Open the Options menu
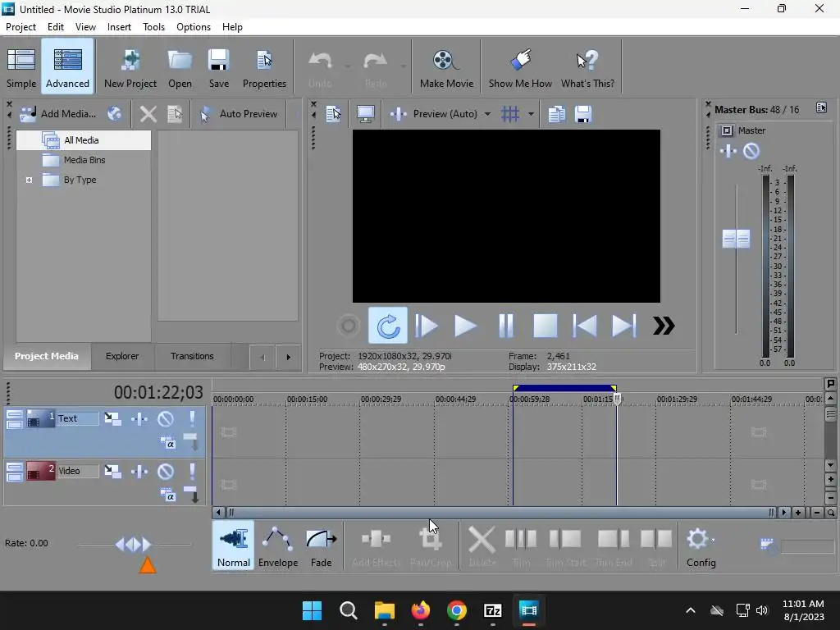 194,27
